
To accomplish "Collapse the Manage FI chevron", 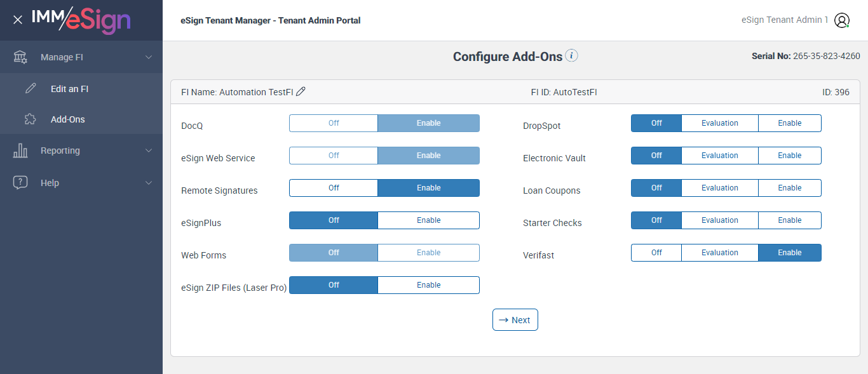I will coord(149,57).
